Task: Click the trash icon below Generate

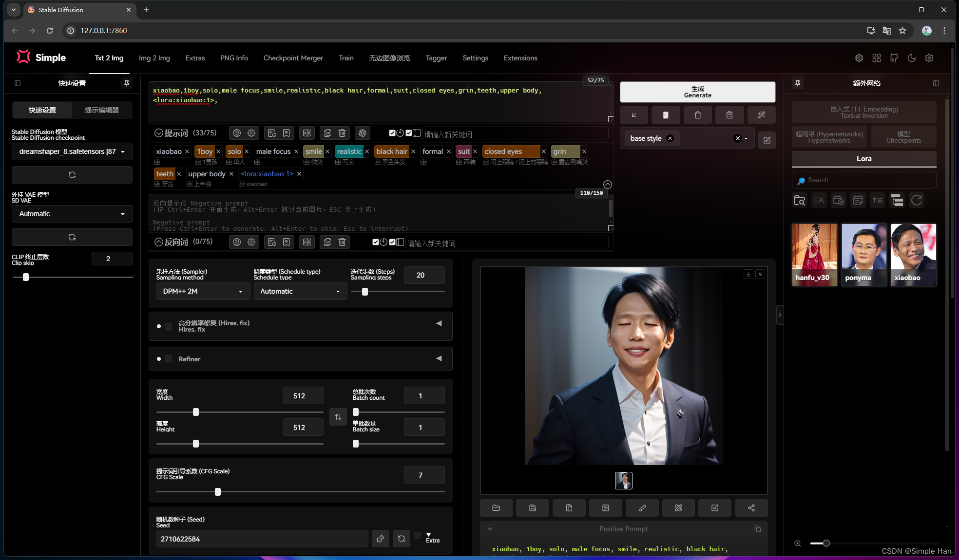Action: pos(697,115)
